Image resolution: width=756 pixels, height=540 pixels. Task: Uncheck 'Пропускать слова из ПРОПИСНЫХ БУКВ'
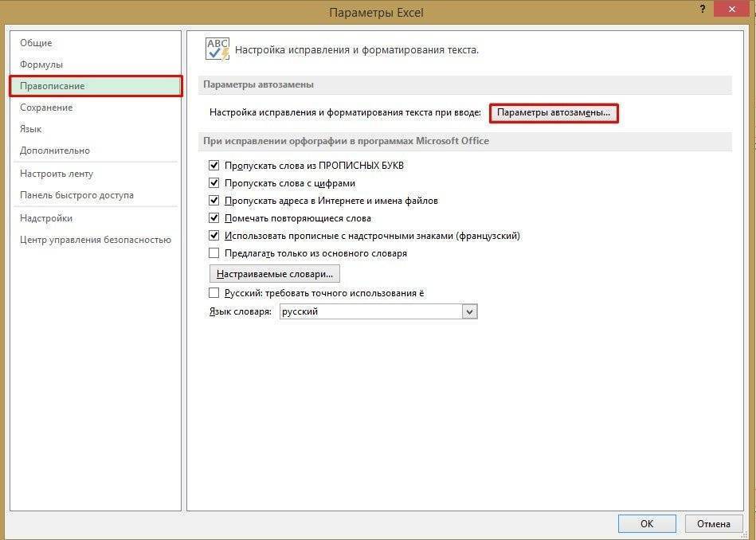(213, 165)
